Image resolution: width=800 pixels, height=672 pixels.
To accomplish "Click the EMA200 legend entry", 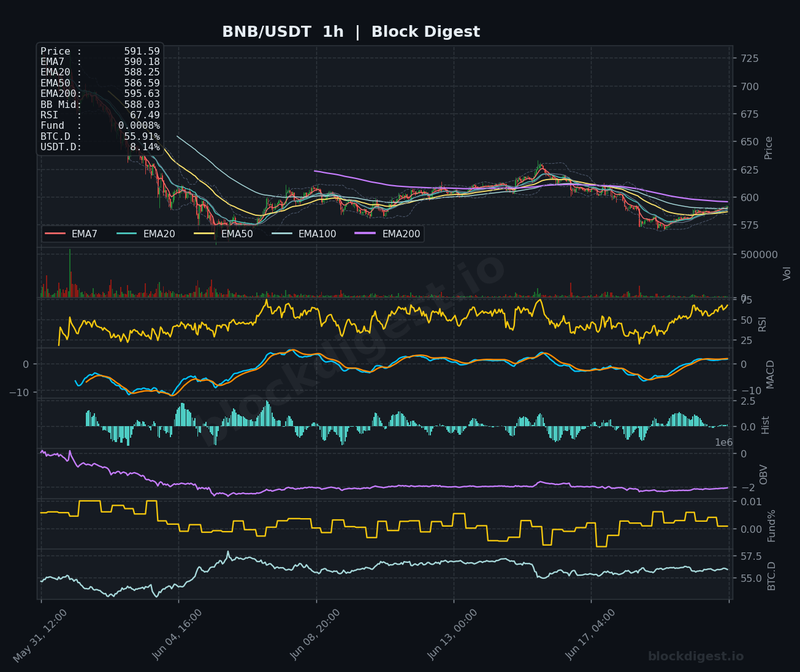I will point(388,234).
